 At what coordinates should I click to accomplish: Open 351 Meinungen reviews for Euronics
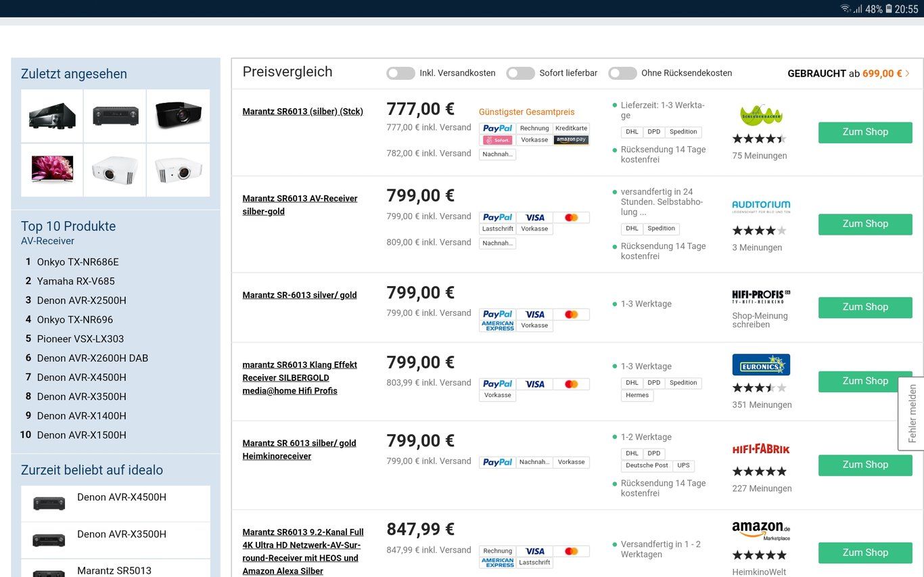pyautogui.click(x=762, y=405)
